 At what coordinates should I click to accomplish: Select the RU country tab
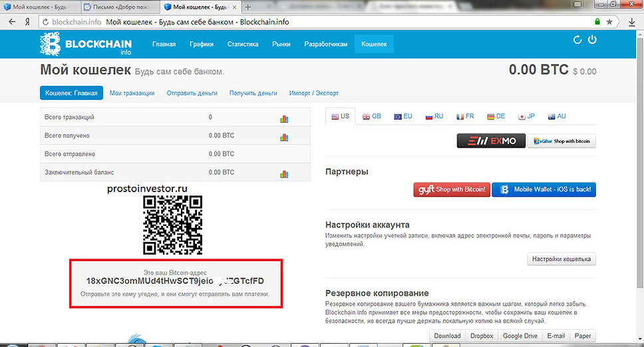(434, 116)
